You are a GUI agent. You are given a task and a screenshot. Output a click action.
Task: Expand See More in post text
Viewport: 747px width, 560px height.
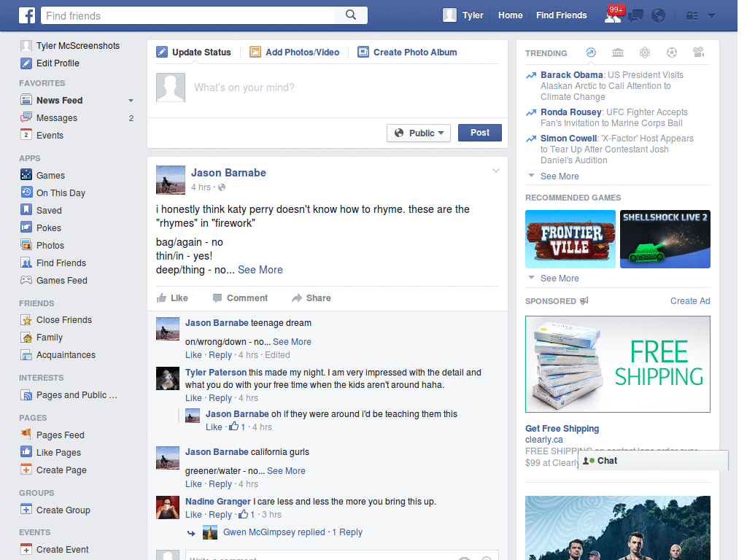click(x=260, y=270)
